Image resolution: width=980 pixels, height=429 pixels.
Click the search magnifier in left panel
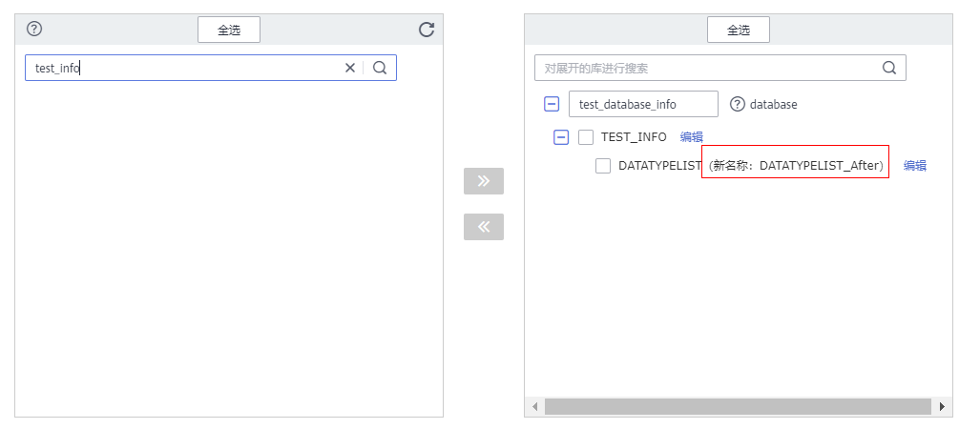(380, 68)
